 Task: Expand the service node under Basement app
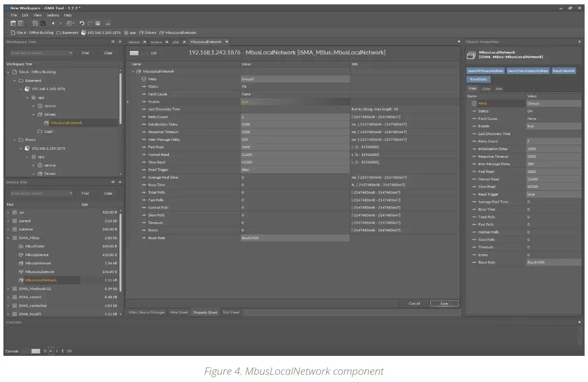(x=34, y=106)
